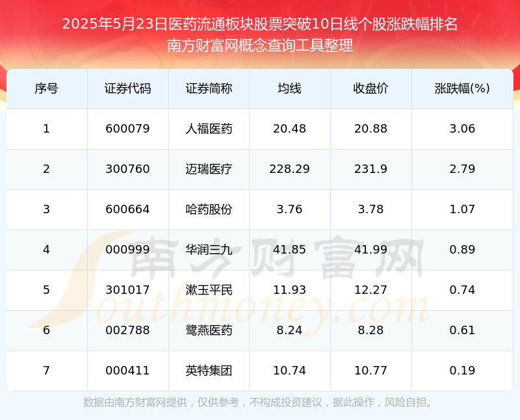The height and width of the screenshot is (420, 520).
Task: Click the subtitle 南方财富网概念查询工具整理
Action: [260, 46]
